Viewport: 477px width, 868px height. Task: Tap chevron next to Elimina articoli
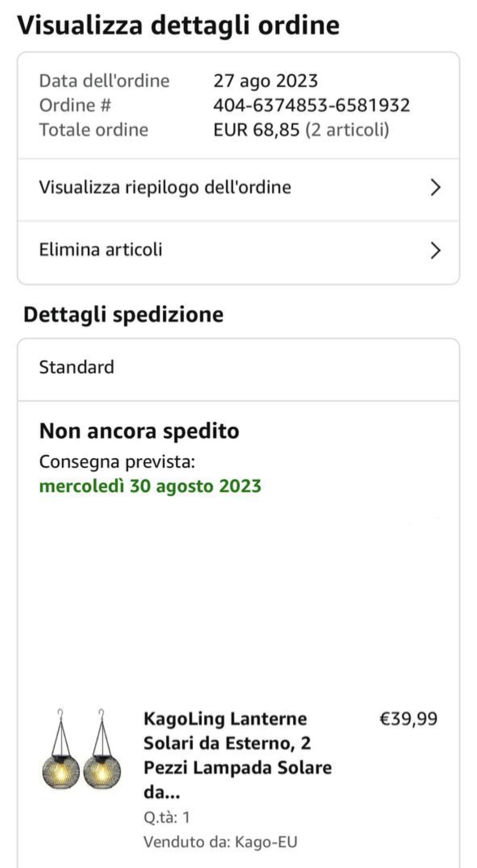pos(436,250)
